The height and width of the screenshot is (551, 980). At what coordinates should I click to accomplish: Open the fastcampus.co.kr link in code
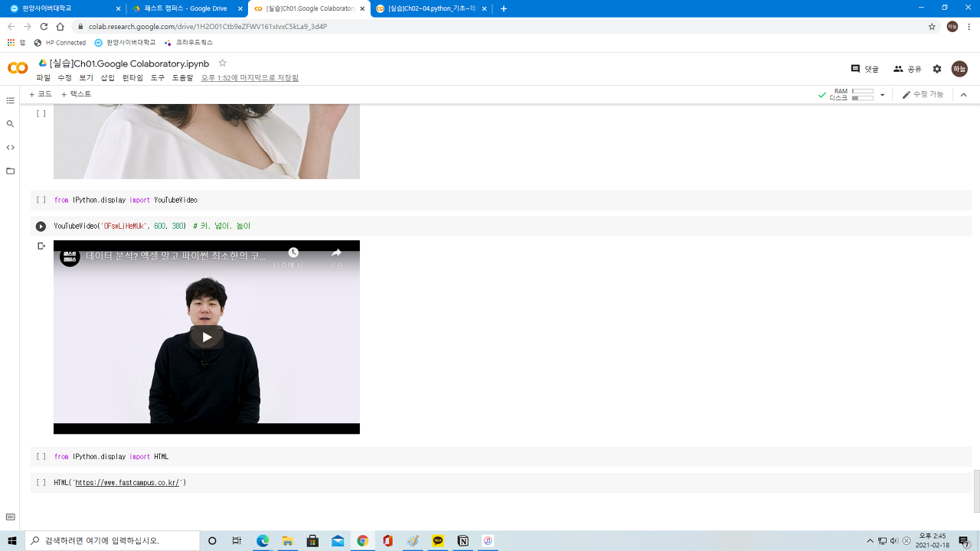pos(127,483)
